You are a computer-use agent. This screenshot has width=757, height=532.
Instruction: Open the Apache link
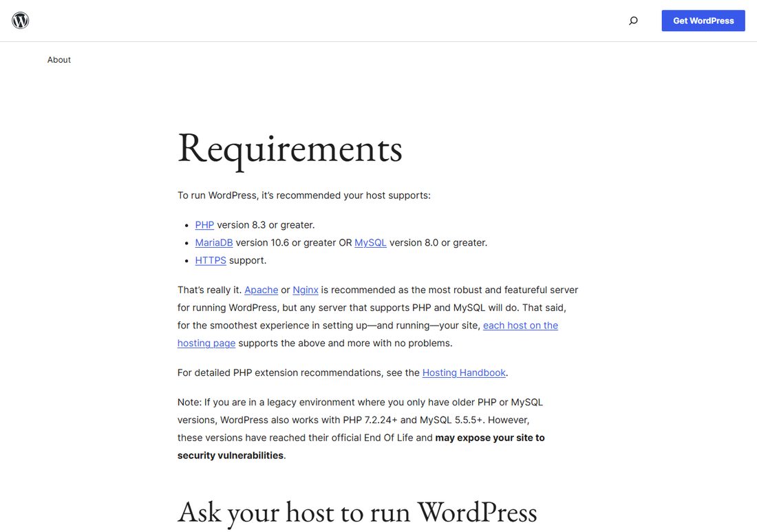(262, 290)
